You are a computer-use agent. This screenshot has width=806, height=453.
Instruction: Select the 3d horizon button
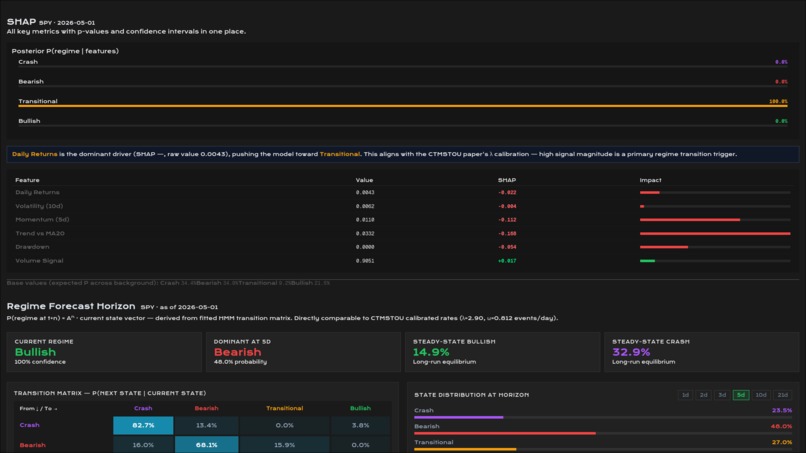point(722,395)
